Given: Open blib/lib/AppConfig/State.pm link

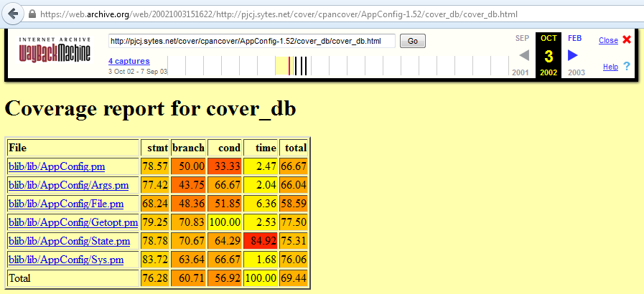Looking at the screenshot, I should click(69, 241).
